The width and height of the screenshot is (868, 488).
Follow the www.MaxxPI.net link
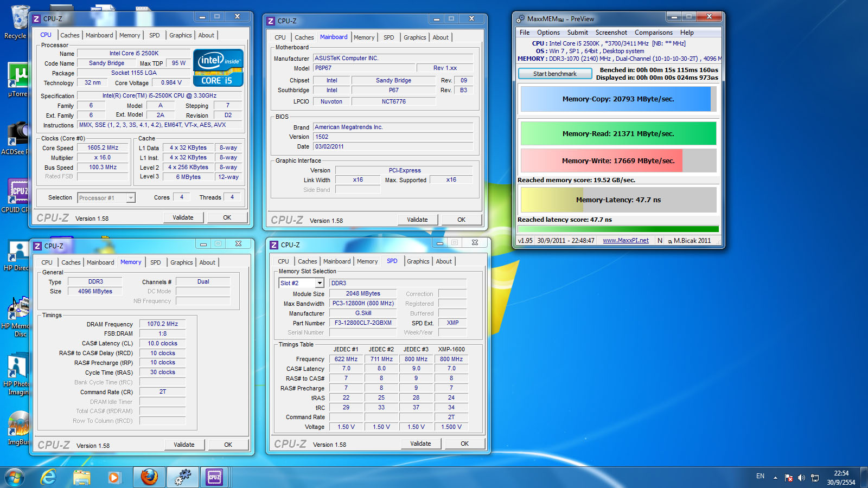[626, 240]
